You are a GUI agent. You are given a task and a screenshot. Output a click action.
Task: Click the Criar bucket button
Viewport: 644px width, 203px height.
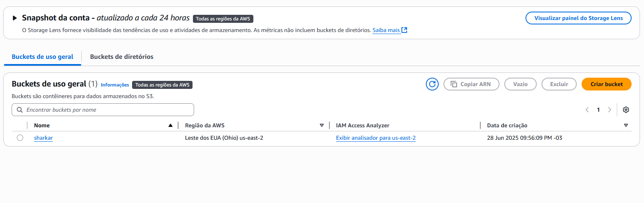(x=606, y=84)
